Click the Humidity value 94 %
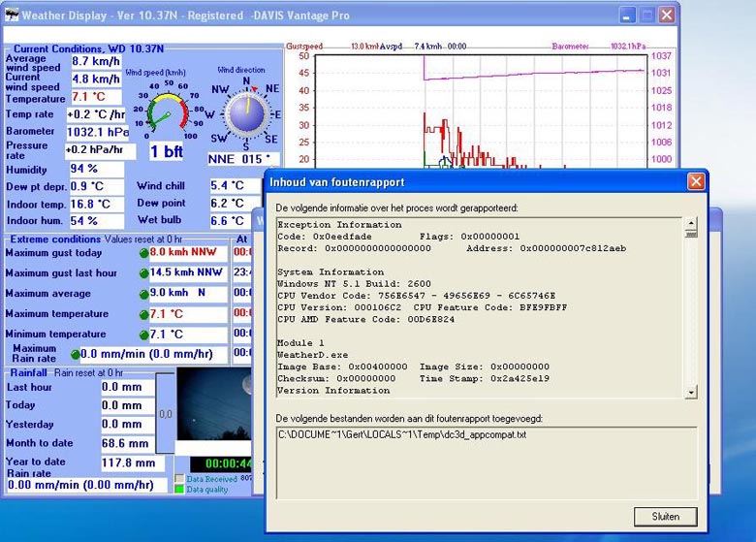Viewport: 756px width, 542px height. [x=96, y=169]
